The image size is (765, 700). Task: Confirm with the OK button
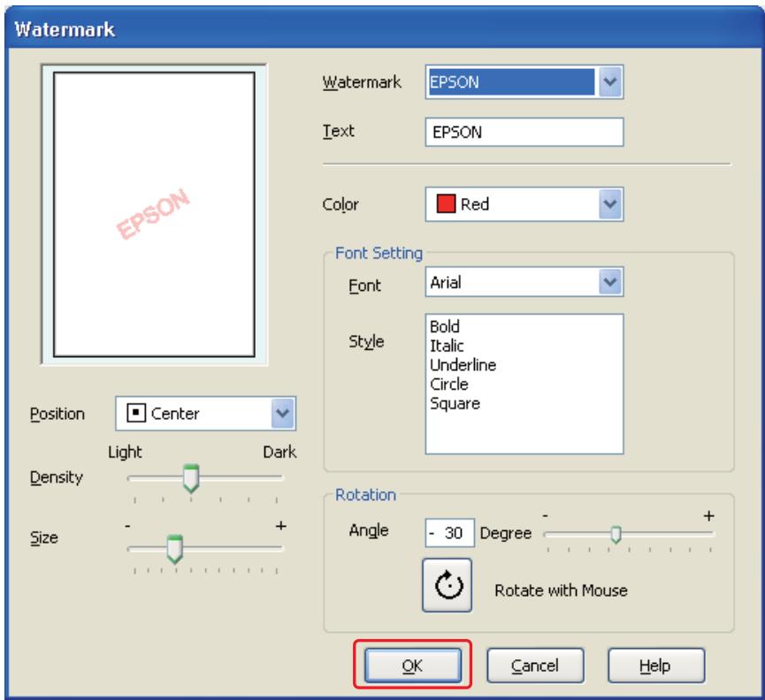(412, 666)
